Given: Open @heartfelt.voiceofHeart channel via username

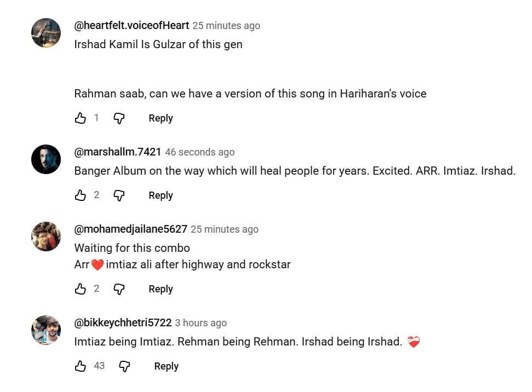Looking at the screenshot, I should click(131, 26).
